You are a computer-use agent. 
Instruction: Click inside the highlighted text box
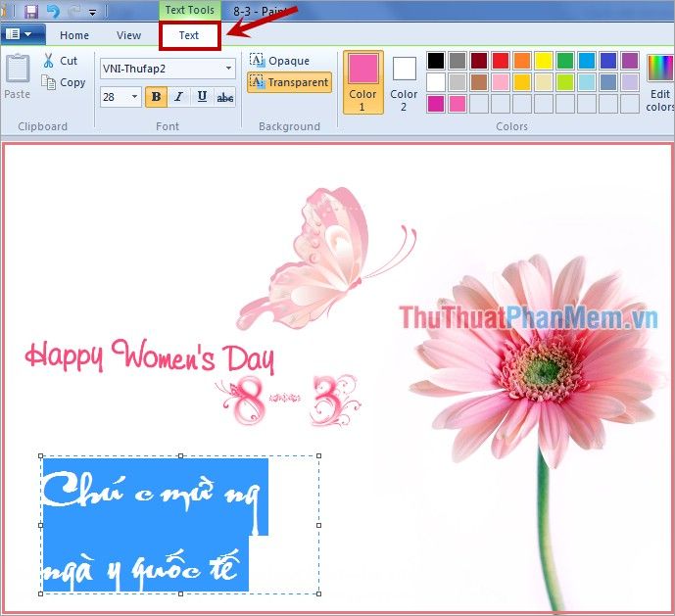tap(180, 525)
